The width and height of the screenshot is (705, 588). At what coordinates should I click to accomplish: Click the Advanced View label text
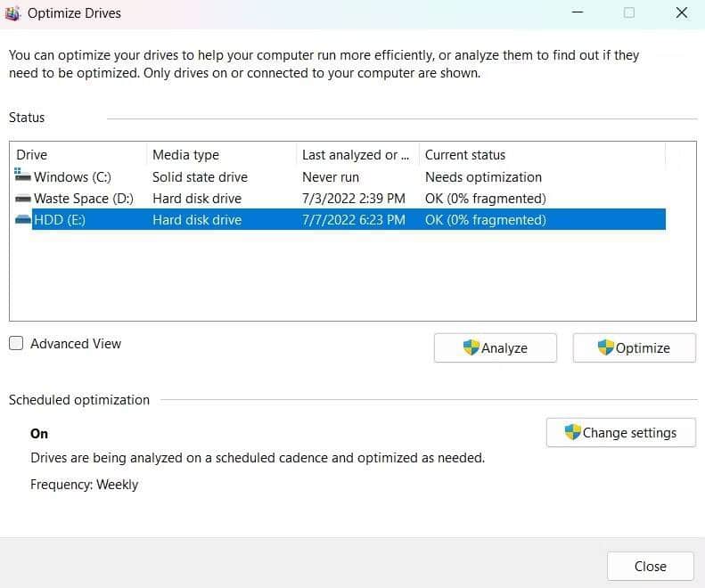click(x=76, y=344)
